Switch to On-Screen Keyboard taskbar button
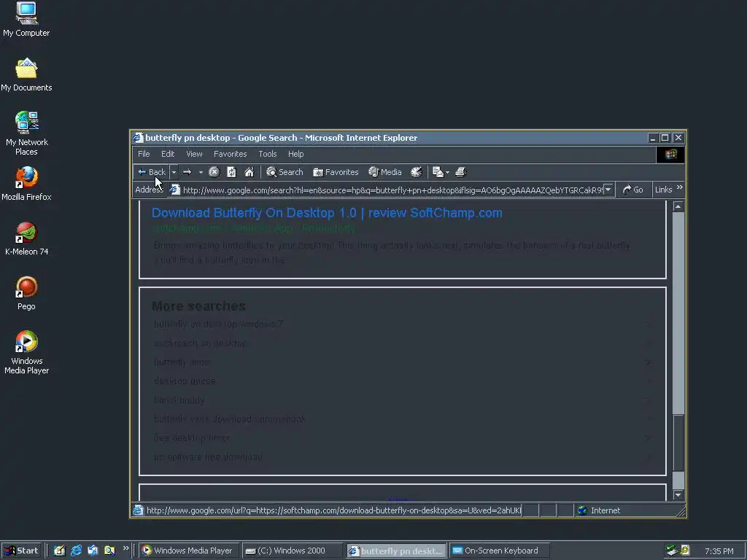This screenshot has height=560, width=747. pos(499,551)
